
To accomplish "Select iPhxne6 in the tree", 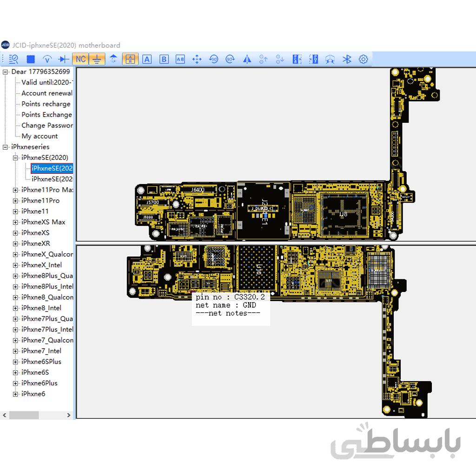I will 33,394.
